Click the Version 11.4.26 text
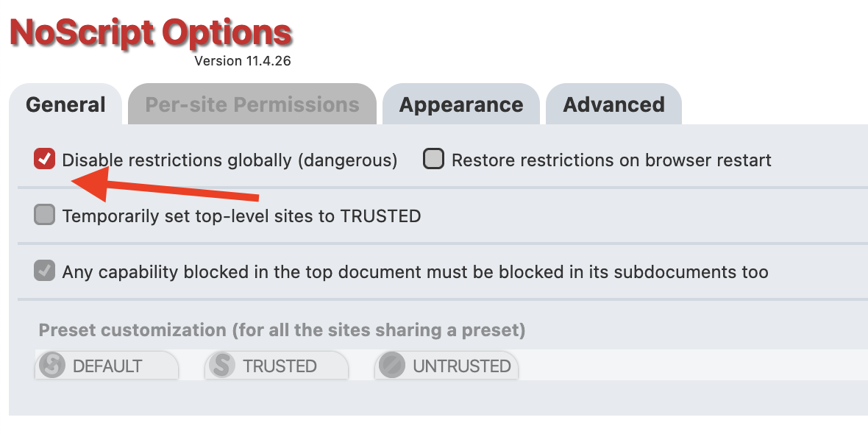Screen dimensions: 868x434 pos(243,61)
